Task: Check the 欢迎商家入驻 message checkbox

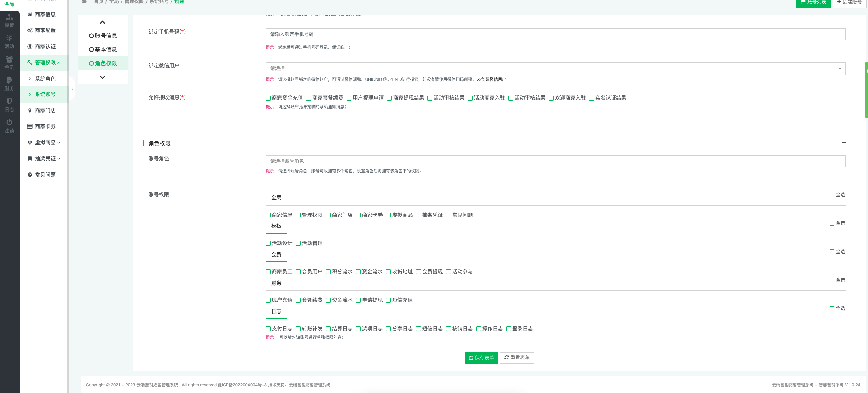Action: pyautogui.click(x=551, y=98)
